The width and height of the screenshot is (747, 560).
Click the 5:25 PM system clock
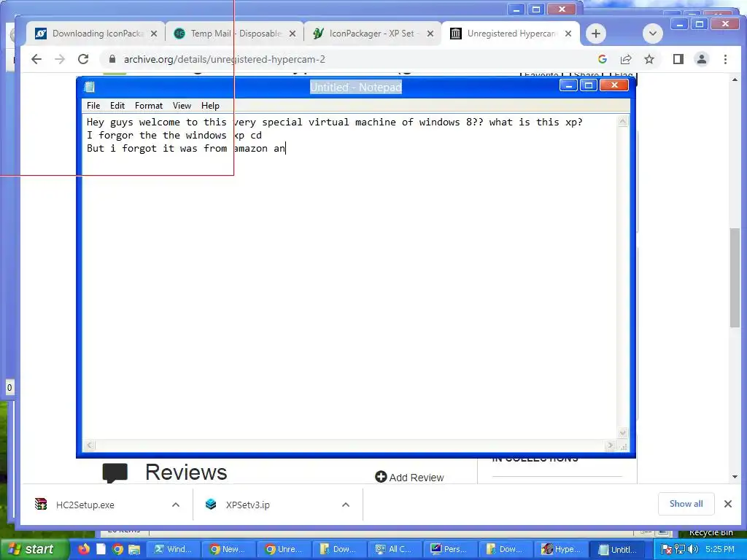click(x=720, y=549)
